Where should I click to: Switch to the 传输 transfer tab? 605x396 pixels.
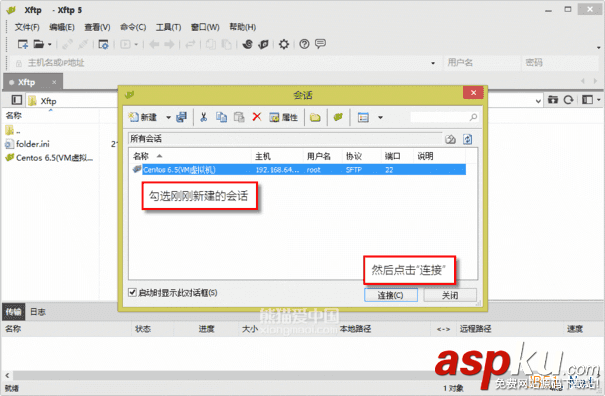pyautogui.click(x=14, y=312)
